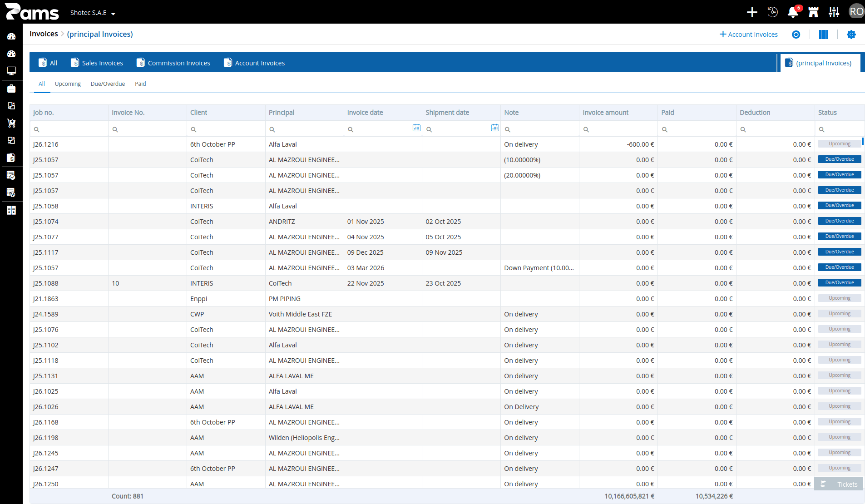
Task: Select the PM PIPING principal cell
Action: click(x=305, y=299)
